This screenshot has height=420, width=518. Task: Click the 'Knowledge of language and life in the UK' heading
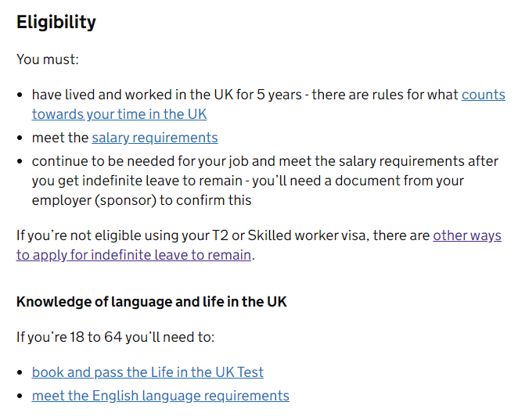coord(152,302)
